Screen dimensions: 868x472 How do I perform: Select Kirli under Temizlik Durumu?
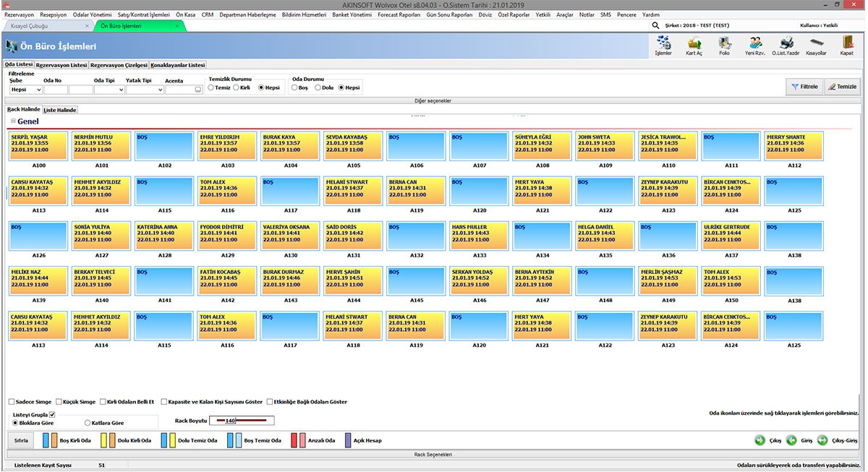tap(235, 87)
